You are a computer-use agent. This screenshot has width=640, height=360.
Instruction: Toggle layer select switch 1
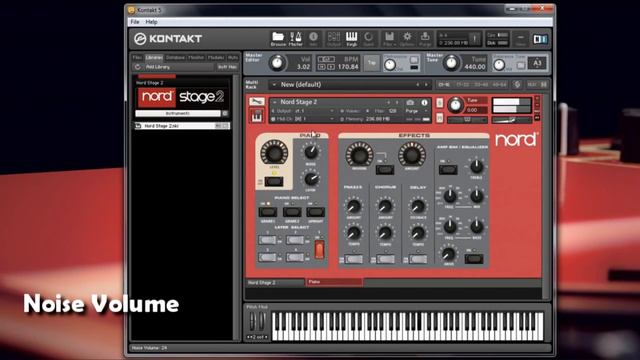(267, 240)
